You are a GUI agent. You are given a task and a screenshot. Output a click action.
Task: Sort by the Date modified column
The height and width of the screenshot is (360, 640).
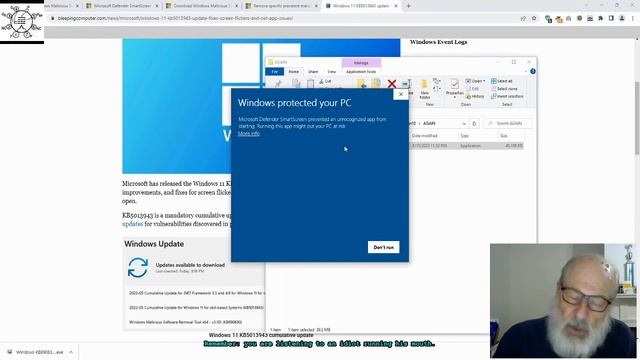(424, 136)
